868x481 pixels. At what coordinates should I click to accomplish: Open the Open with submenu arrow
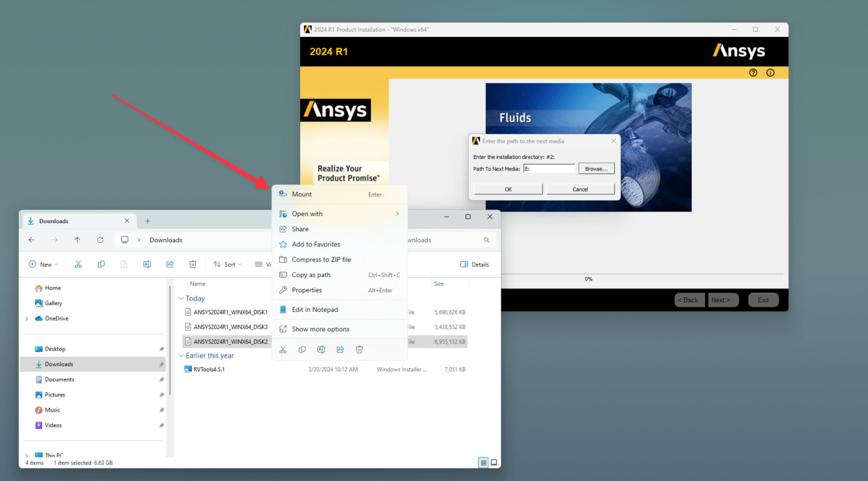(397, 213)
